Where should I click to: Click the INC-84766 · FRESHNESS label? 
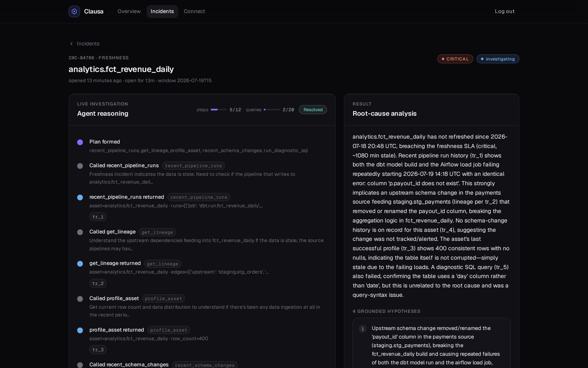point(99,58)
